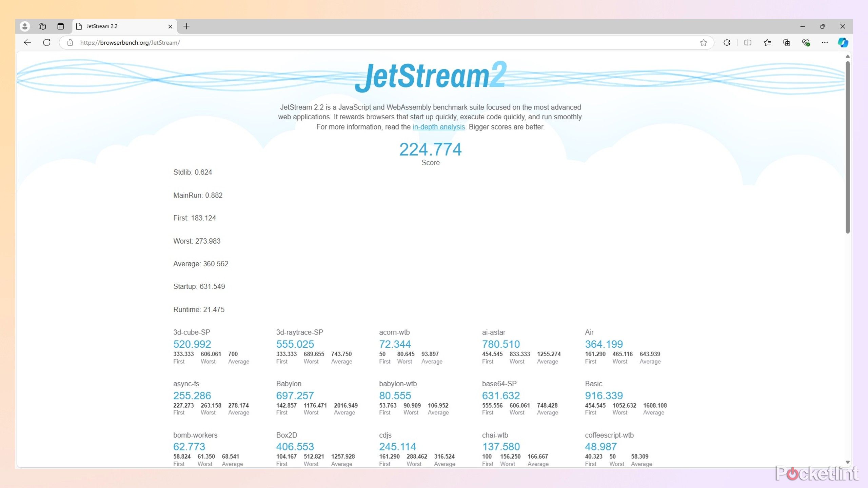Image resolution: width=868 pixels, height=488 pixels.
Task: Click the 224.774 overall score
Action: 431,149
